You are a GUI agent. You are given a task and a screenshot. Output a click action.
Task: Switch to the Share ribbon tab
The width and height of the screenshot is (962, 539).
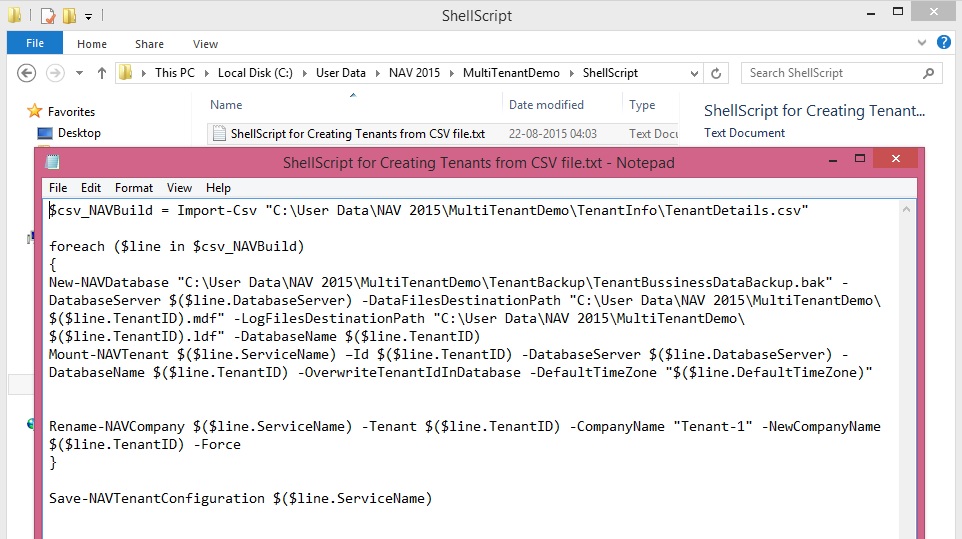(x=150, y=44)
